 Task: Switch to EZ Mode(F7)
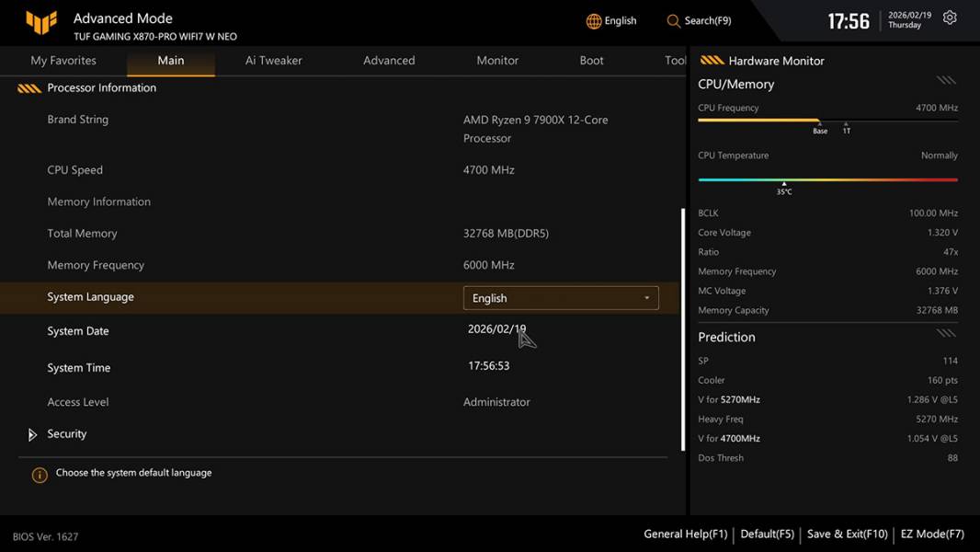click(x=932, y=534)
